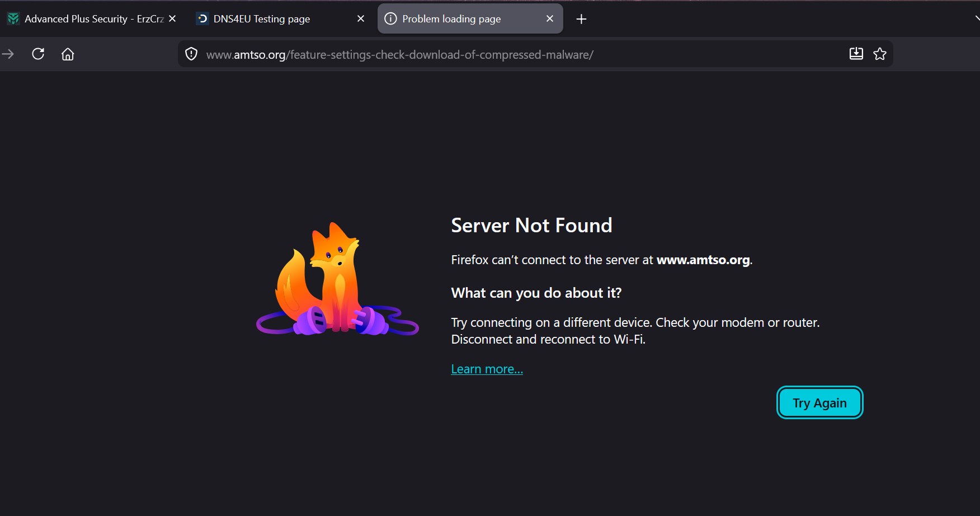The width and height of the screenshot is (980, 516).
Task: Close the Advanced Plus Security tab
Action: (x=172, y=18)
